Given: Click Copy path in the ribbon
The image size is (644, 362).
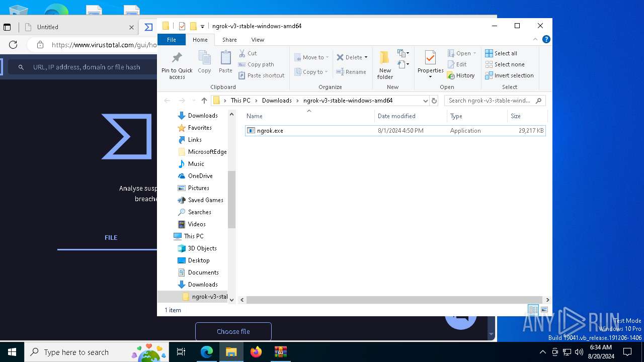Looking at the screenshot, I should click(x=256, y=64).
